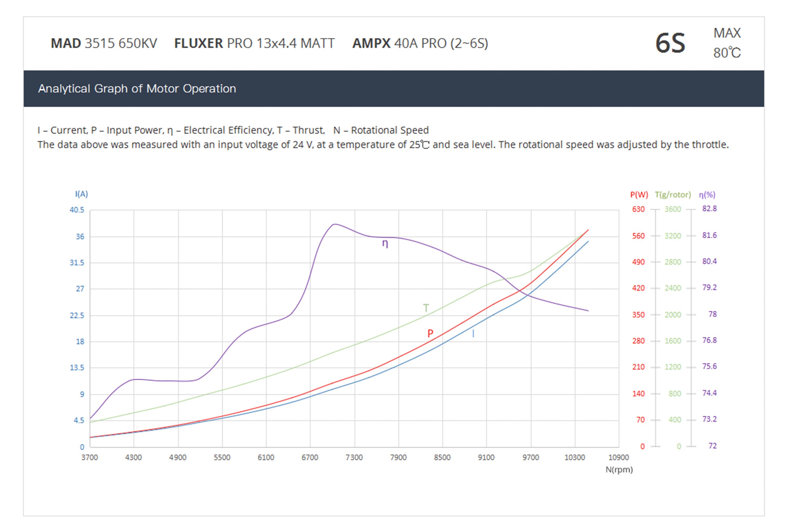Click the blue I curve label
This screenshot has height=532, width=793.
pos(473,334)
